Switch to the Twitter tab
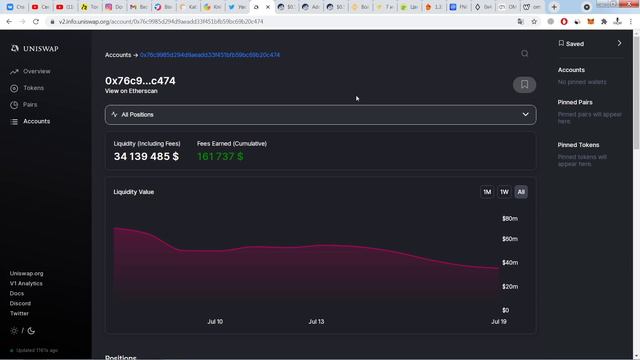Screen dimensions: 640x360 point(237,7)
